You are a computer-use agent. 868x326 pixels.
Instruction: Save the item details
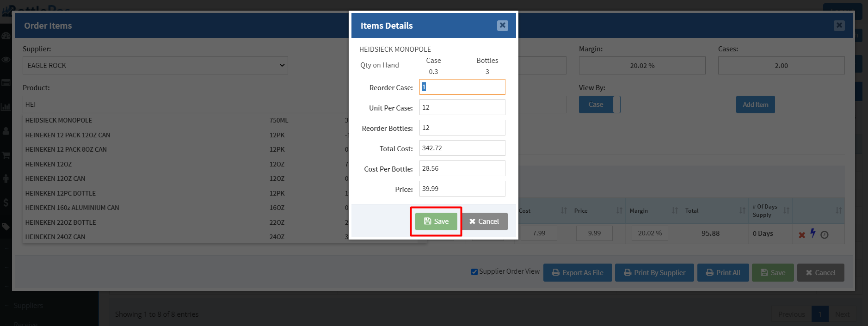click(x=436, y=221)
